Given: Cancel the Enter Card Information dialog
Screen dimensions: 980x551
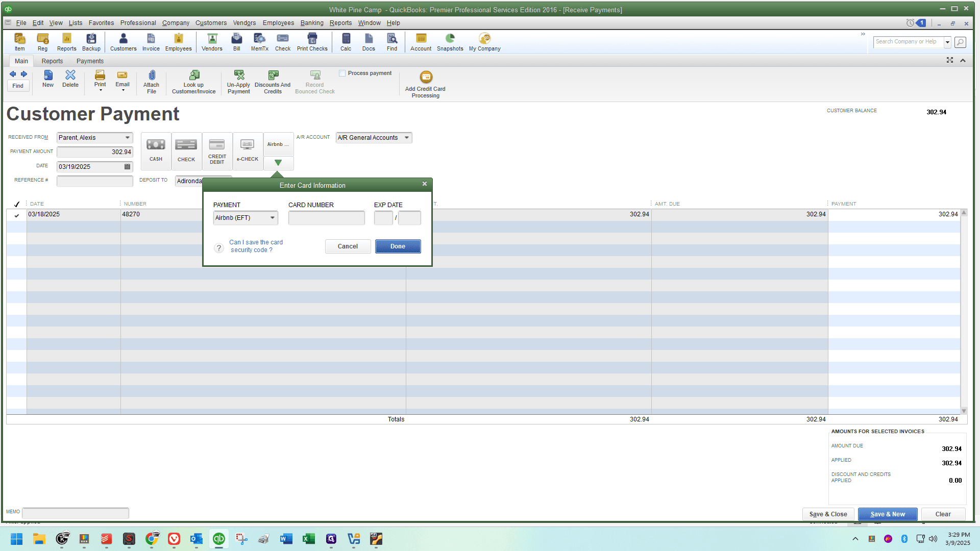Looking at the screenshot, I should (348, 246).
